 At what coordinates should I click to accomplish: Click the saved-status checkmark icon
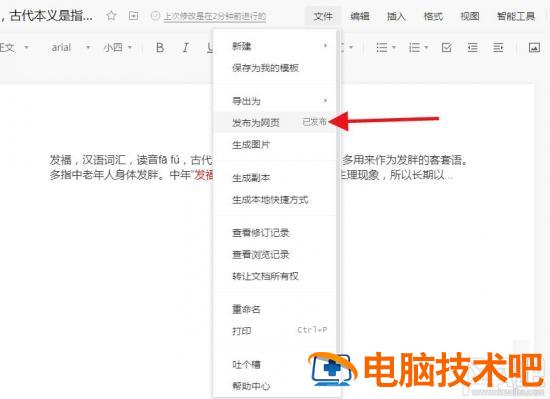tap(155, 16)
